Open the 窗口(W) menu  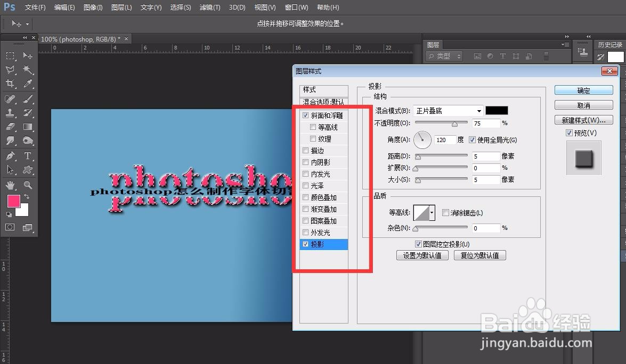(x=296, y=7)
